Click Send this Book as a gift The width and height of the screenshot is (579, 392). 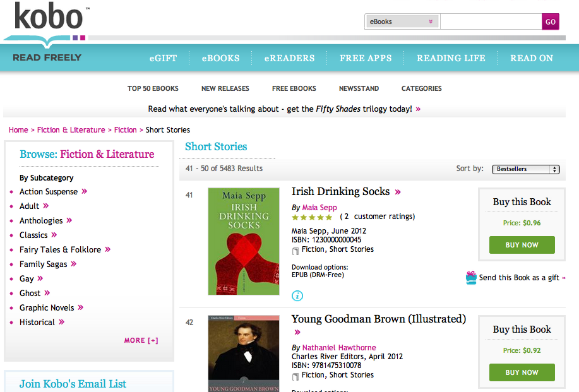coord(519,278)
